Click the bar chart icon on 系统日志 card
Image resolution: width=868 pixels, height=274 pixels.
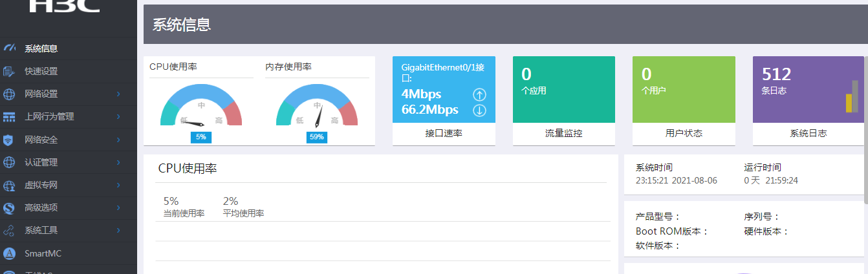coord(851,97)
